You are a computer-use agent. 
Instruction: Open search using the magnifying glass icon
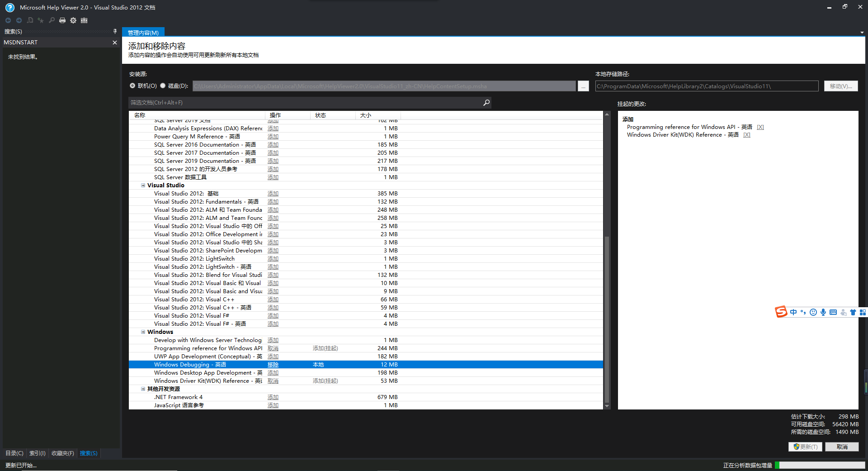(x=52, y=20)
